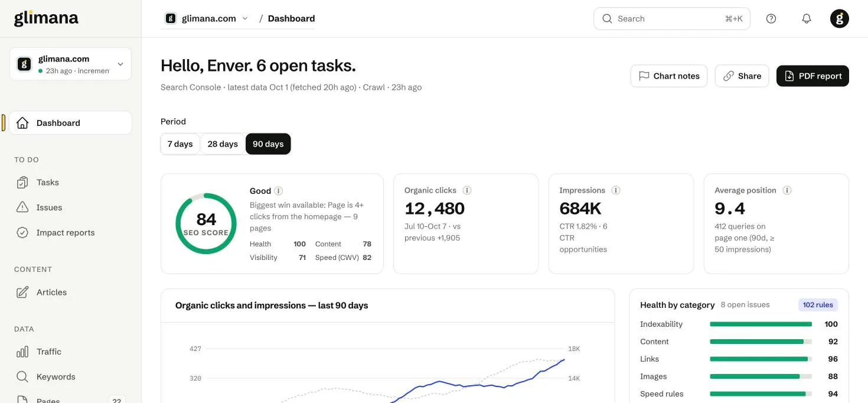Open user avatar menu
This screenshot has width=868, height=403.
pos(840,18)
